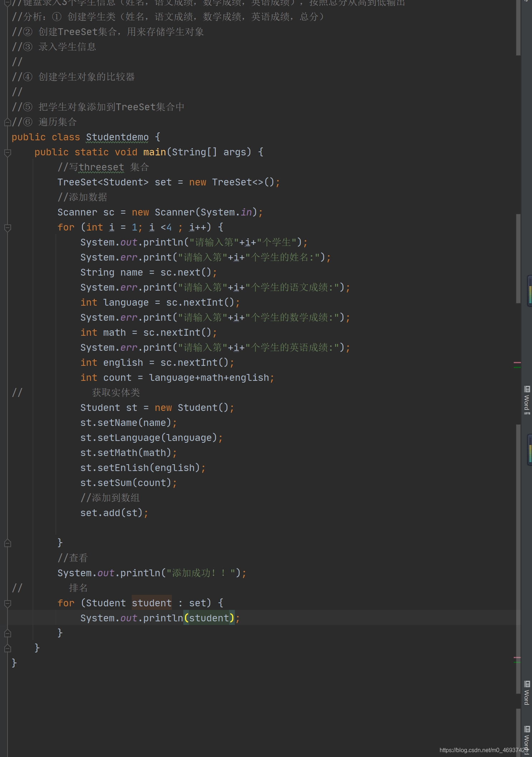
Task: Click the 'st.setMath(math);' line
Action: pos(129,453)
